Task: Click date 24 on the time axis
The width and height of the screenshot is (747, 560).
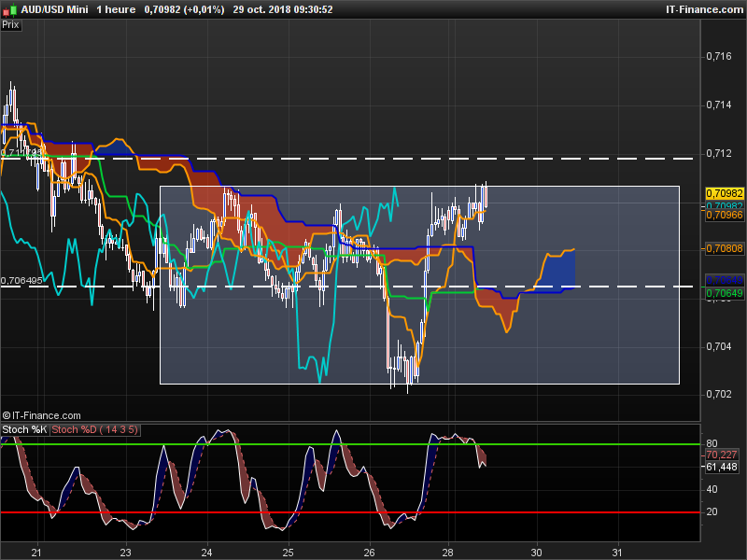Action: pyautogui.click(x=206, y=553)
